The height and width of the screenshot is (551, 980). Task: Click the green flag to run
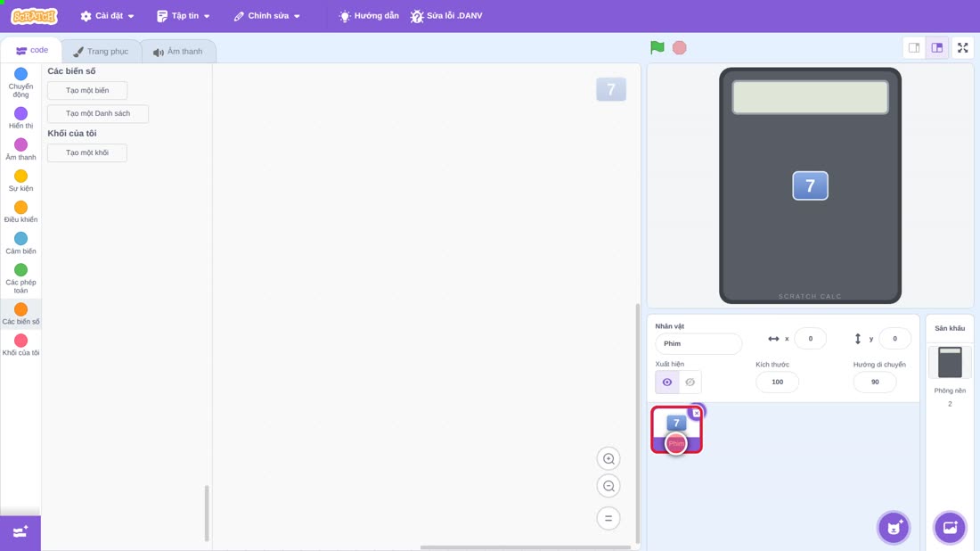pos(657,47)
